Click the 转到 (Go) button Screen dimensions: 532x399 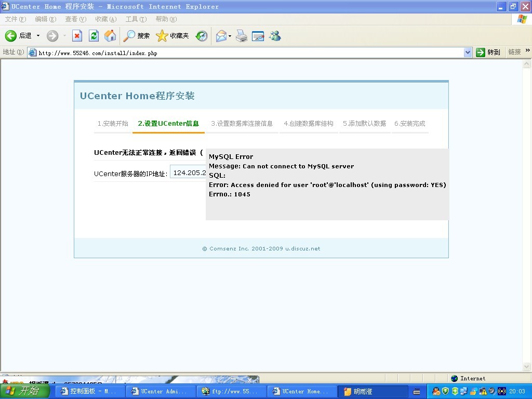pos(488,52)
